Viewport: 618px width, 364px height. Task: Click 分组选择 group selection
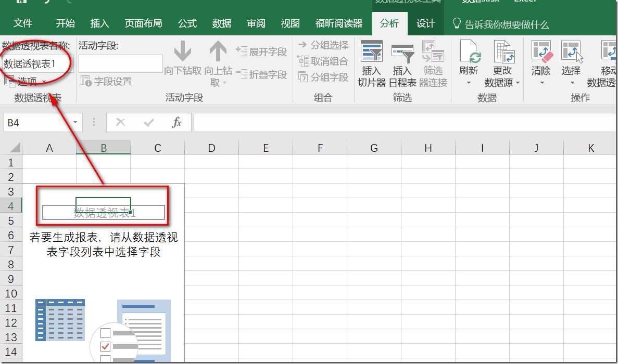click(x=323, y=45)
